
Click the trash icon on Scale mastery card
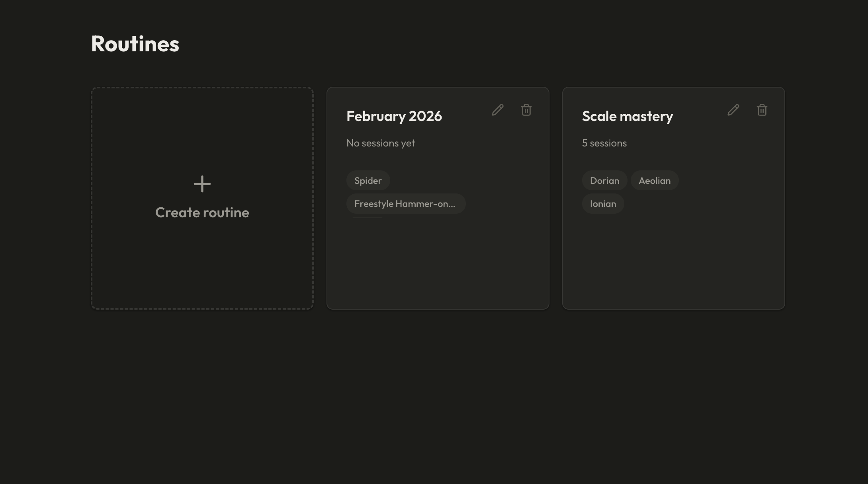pyautogui.click(x=762, y=110)
